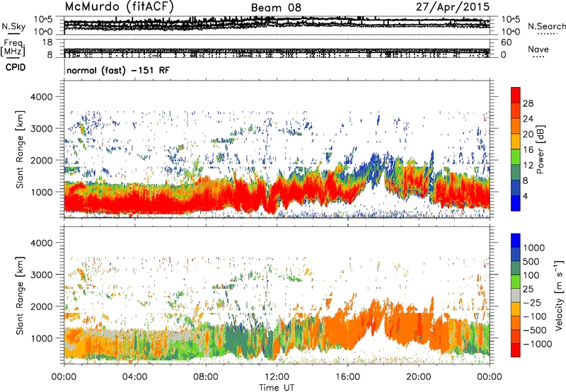This screenshot has width=566, height=392.
Task: Click the 04:00 time axis label
Action: (x=134, y=376)
